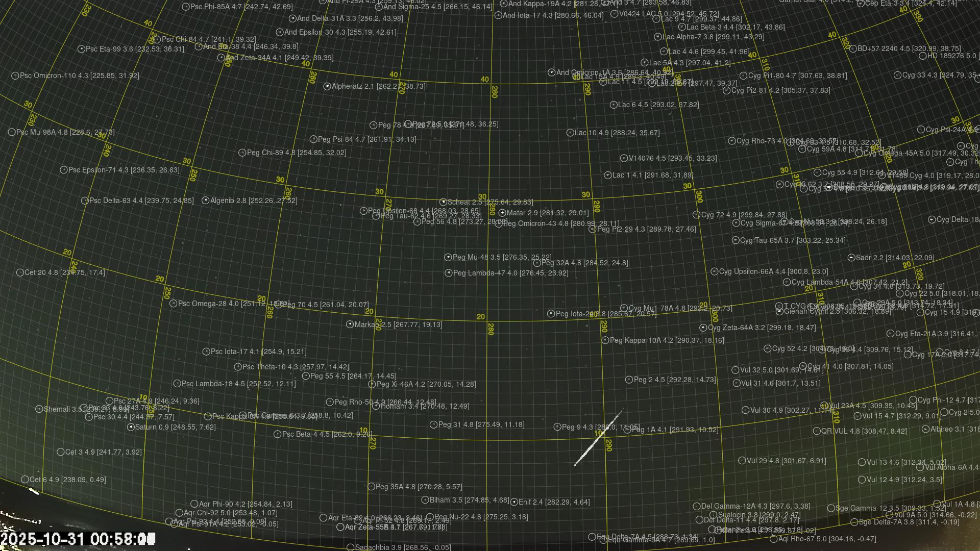Screen dimensions: 980x551
Task: Click the Matar star circle marker
Action: coord(502,213)
